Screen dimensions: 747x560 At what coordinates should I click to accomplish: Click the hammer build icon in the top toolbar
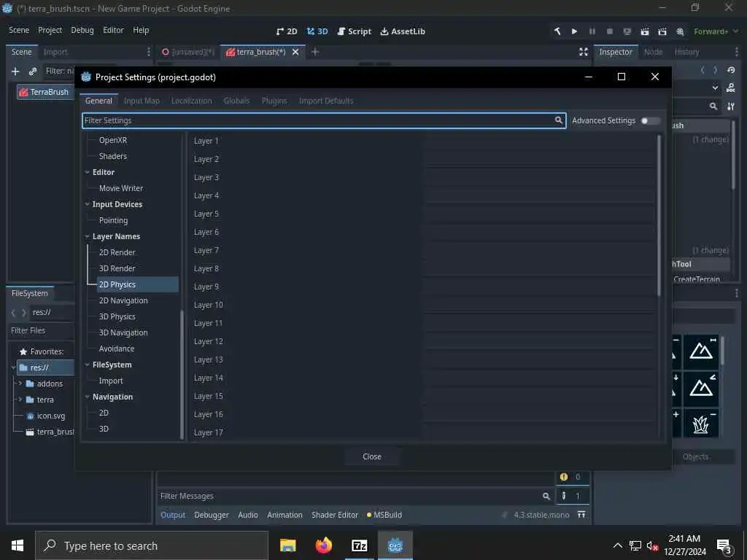[557, 31]
